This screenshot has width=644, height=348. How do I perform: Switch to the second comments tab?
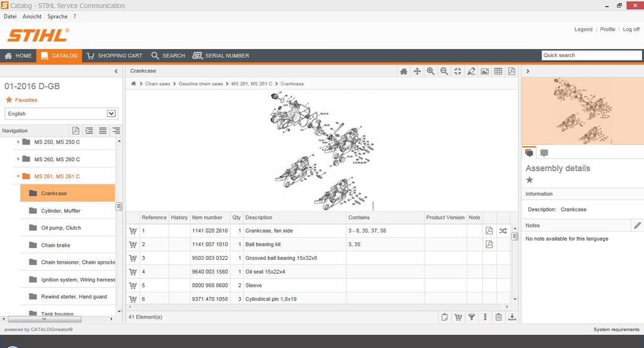point(544,153)
